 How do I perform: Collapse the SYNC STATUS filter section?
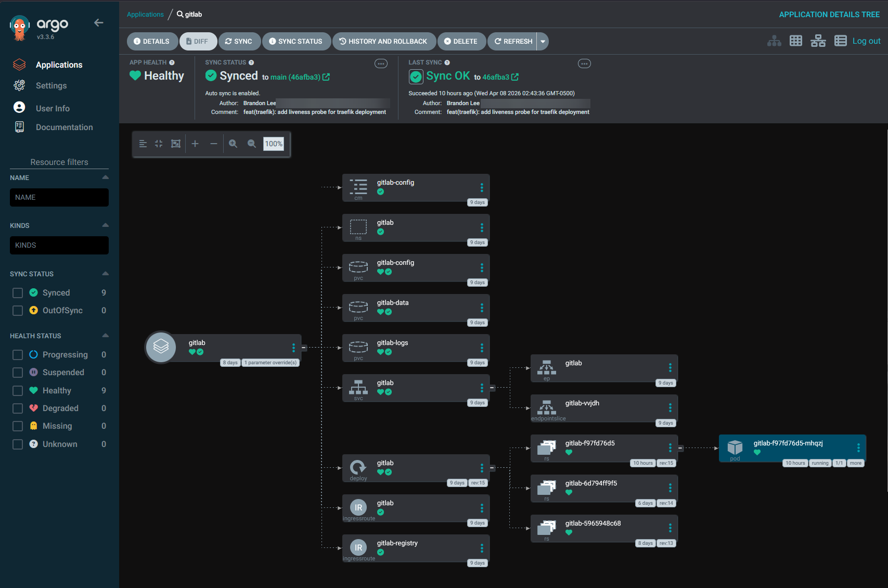[106, 274]
